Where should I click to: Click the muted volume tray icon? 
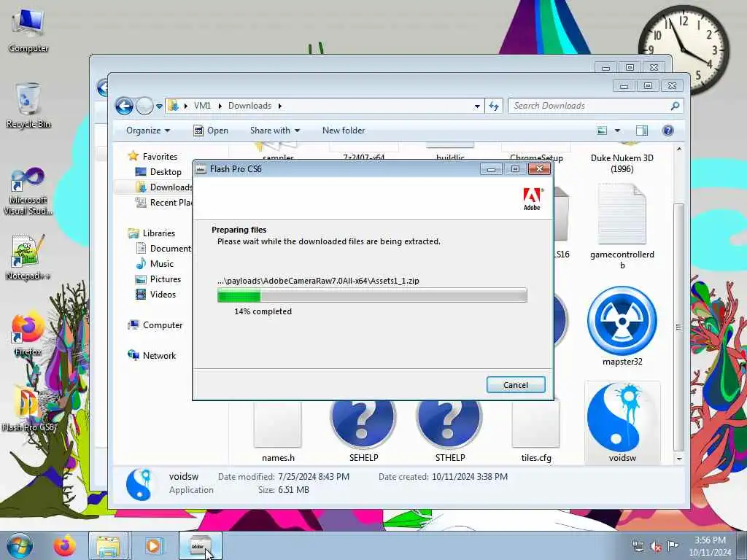[656, 547]
